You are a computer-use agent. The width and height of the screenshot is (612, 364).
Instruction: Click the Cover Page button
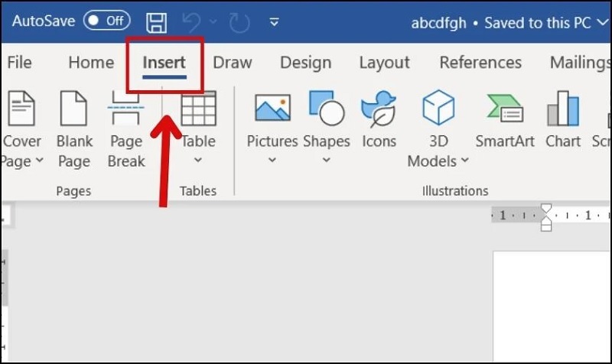coord(21,127)
